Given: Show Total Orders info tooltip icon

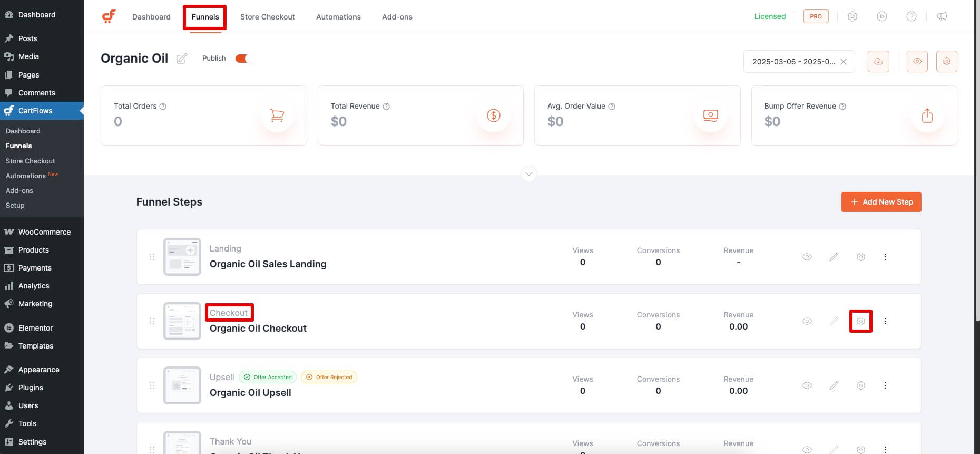Looking at the screenshot, I should point(163,107).
